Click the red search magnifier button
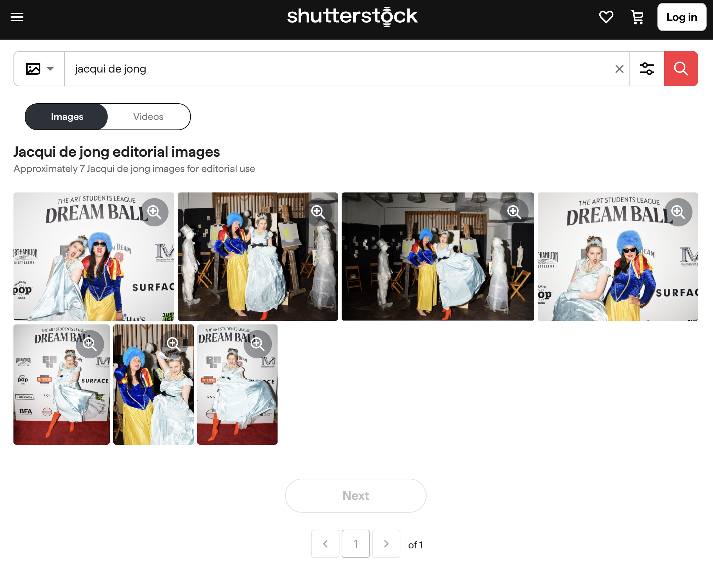 click(x=681, y=69)
